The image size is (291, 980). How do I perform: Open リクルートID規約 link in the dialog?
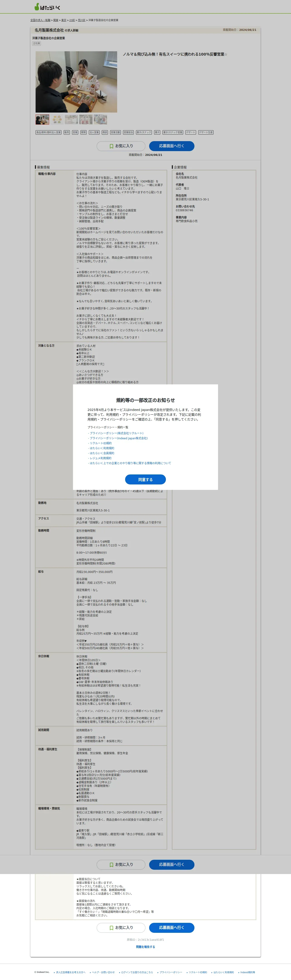100,443
